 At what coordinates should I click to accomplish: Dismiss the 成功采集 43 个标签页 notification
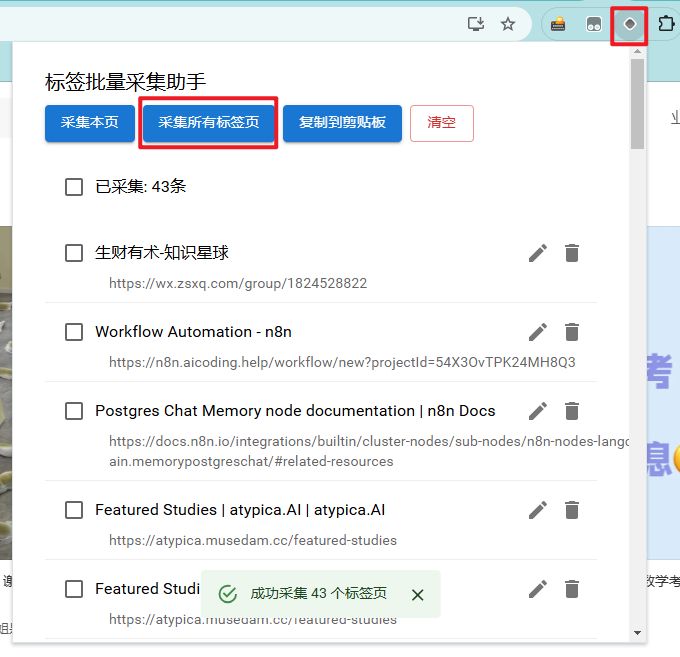417,595
